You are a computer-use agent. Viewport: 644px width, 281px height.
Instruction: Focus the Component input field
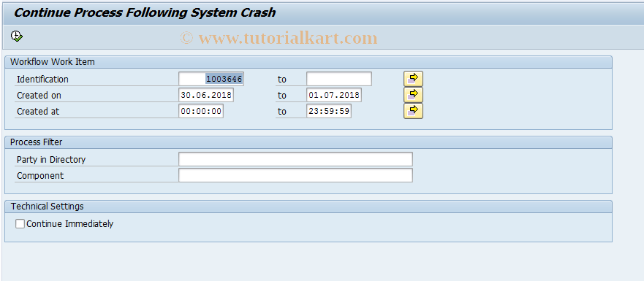[295, 175]
